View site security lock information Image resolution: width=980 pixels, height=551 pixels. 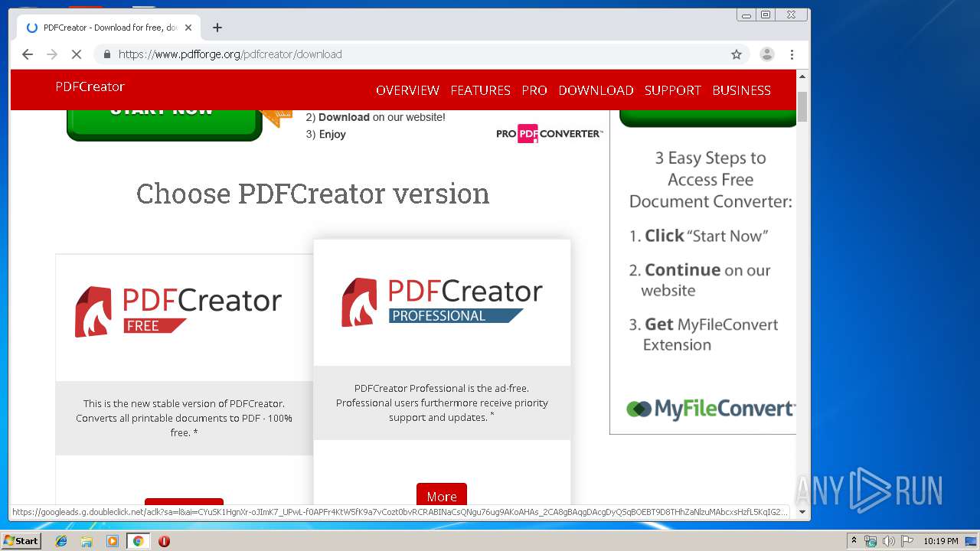point(106,54)
